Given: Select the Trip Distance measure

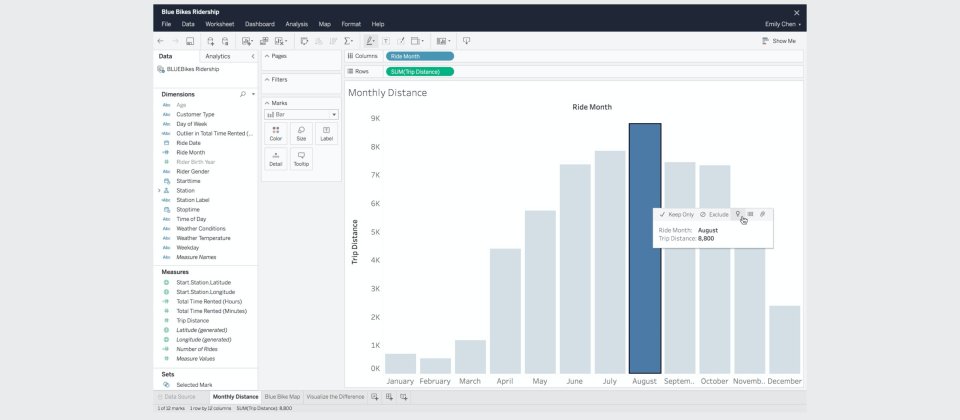Looking at the screenshot, I should coord(192,321).
